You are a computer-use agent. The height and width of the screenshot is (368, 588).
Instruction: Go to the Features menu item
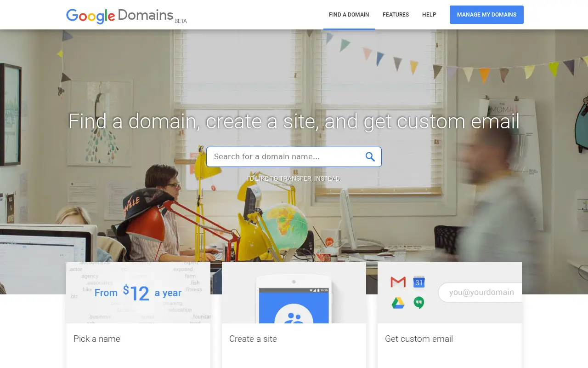[396, 15]
